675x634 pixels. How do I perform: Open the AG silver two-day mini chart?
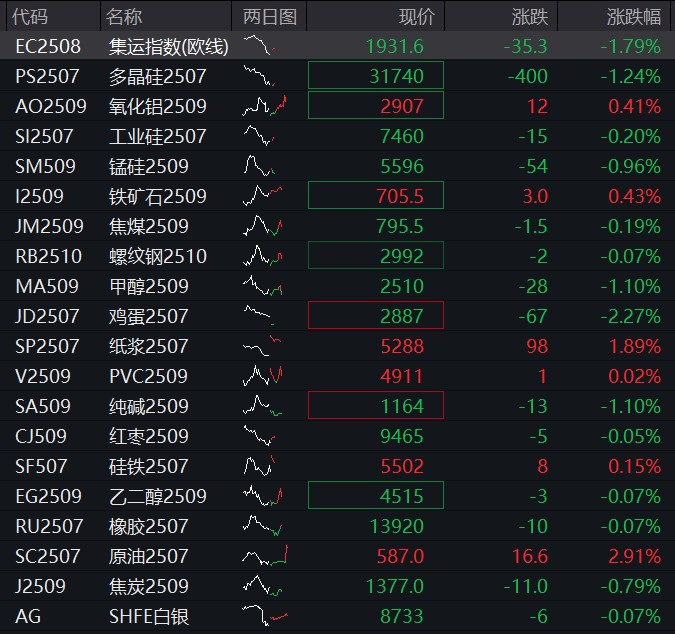[x=265, y=615]
